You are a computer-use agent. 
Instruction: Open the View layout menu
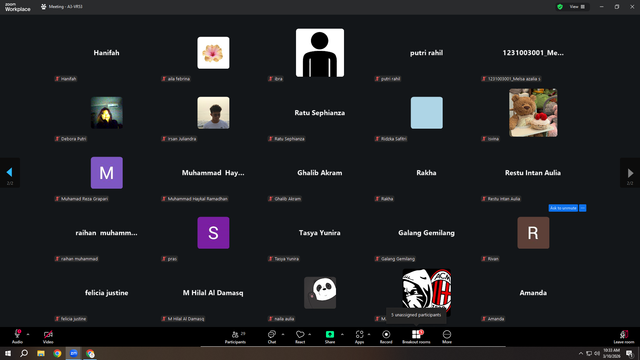coord(577,7)
